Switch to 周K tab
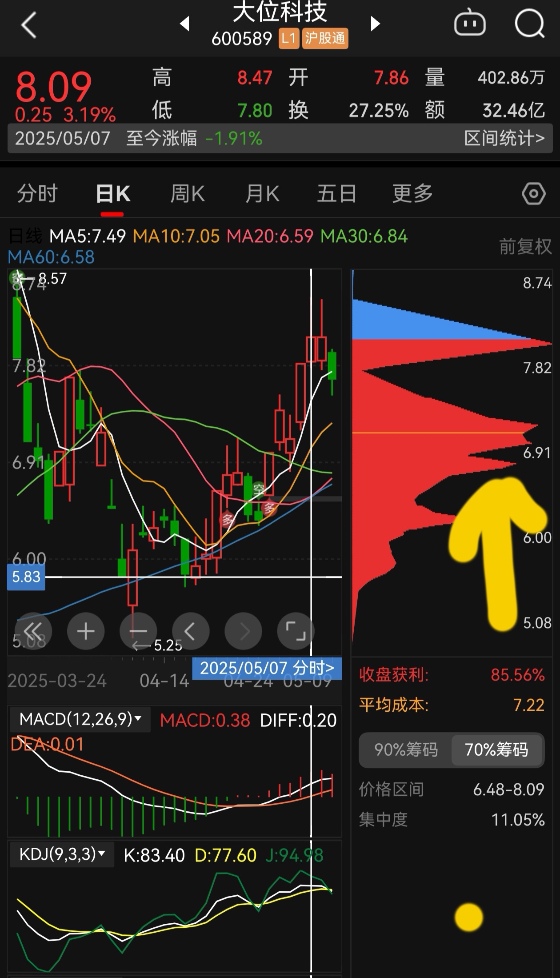Image resolution: width=560 pixels, height=978 pixels. coord(187,194)
